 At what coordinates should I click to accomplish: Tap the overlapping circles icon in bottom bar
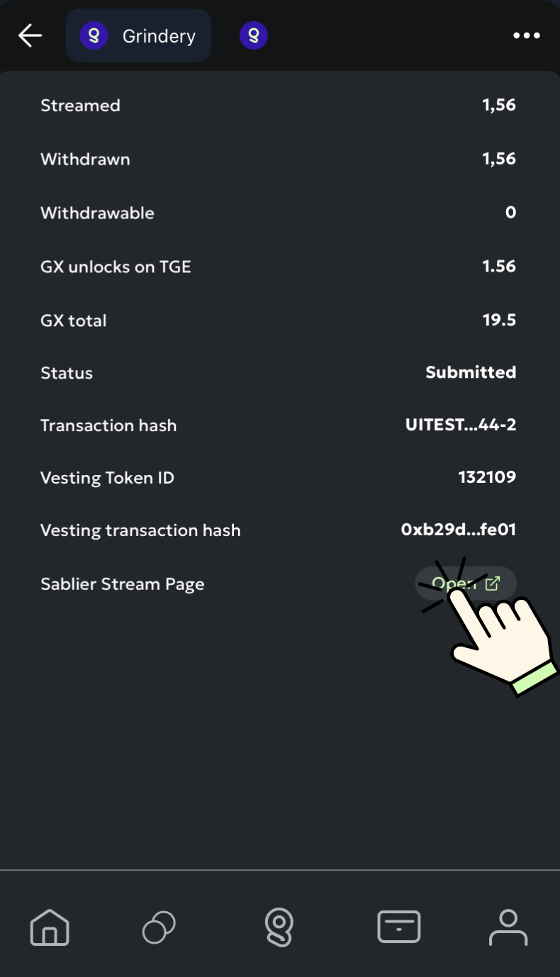tap(159, 927)
